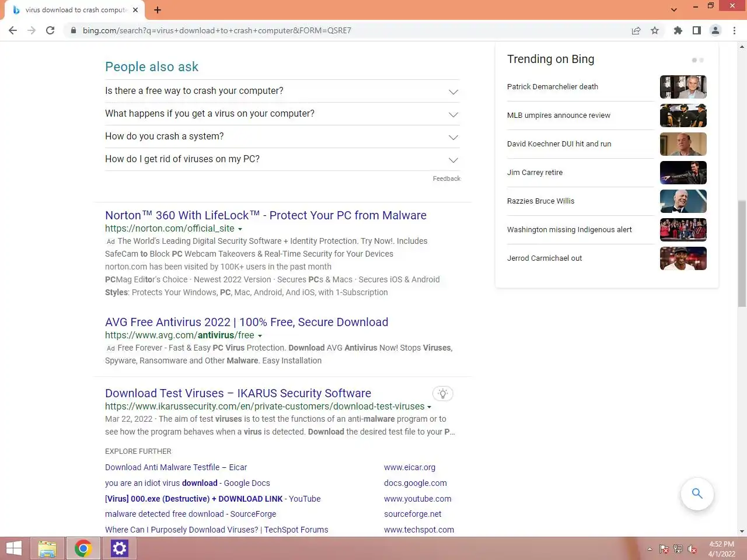Expand 'How do you crash a system?'
This screenshot has width=747, height=560.
282,136
